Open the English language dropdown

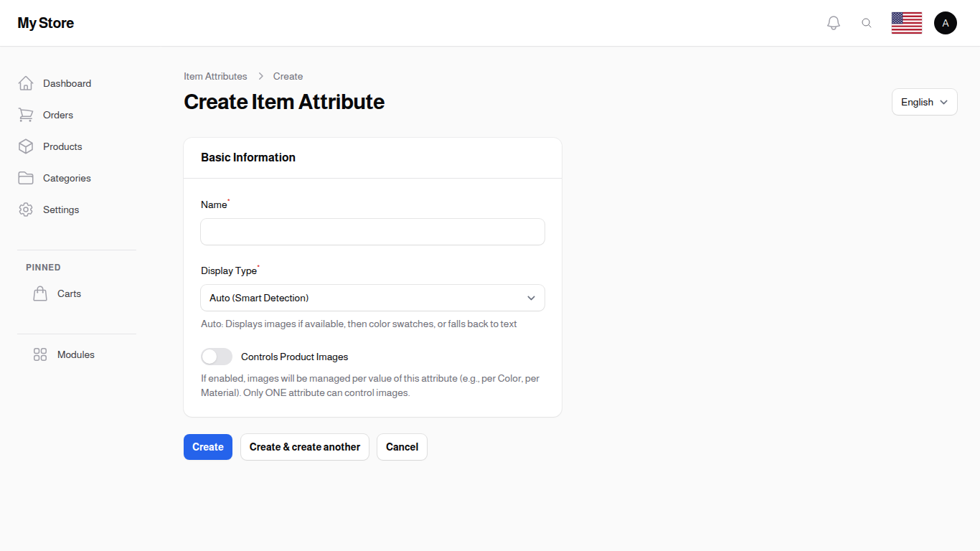(924, 102)
